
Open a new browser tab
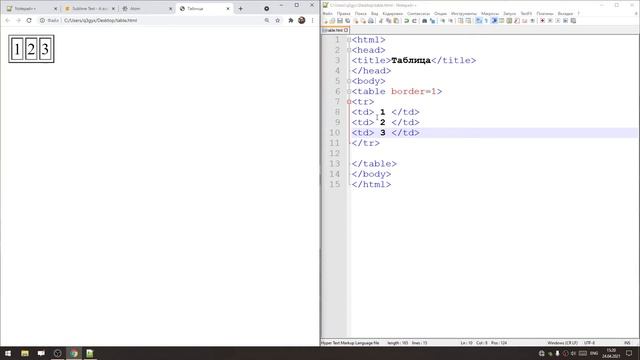pyautogui.click(x=240, y=9)
